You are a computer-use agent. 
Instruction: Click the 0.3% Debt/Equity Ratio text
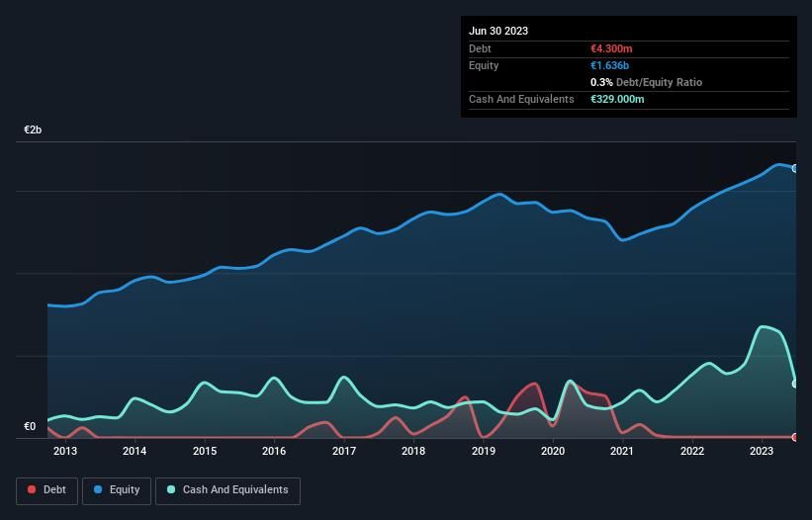tap(646, 82)
